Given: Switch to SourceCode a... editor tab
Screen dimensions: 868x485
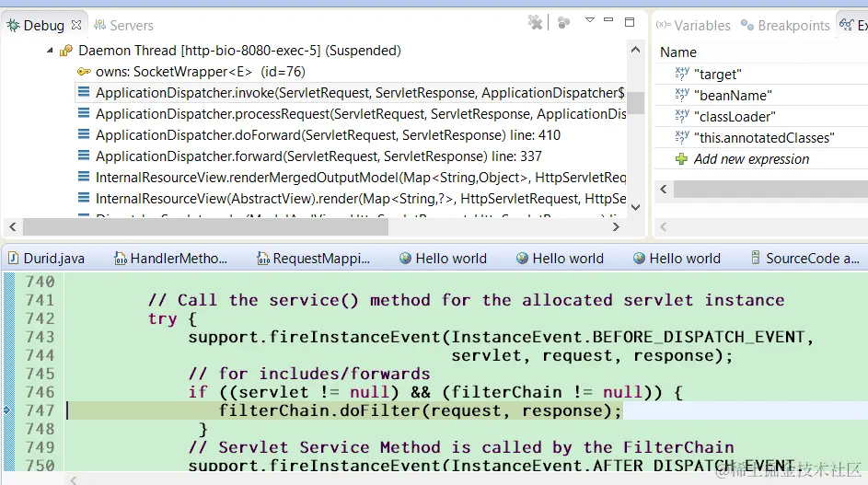Looking at the screenshot, I should tap(805, 259).
